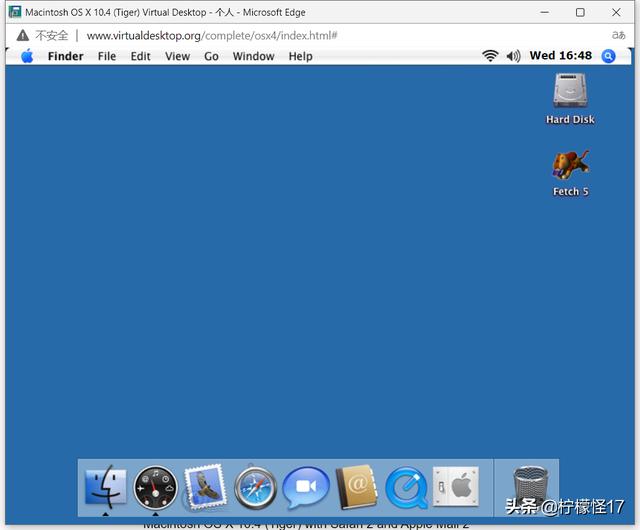Open the Finder application menu
The image size is (640, 530).
click(x=66, y=56)
